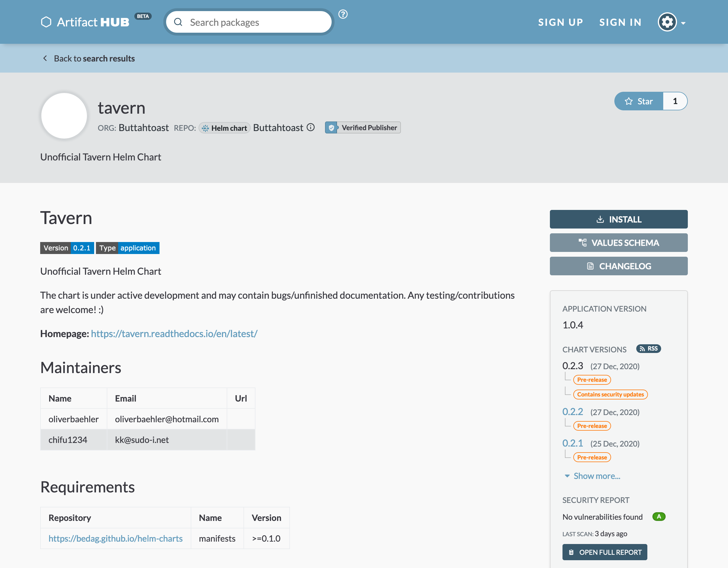Click the BETA label
728x568 pixels.
pos(143,16)
